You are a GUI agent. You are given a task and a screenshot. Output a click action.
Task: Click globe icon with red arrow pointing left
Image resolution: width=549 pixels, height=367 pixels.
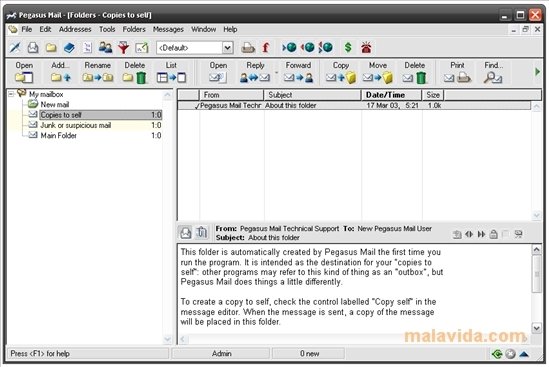(x=307, y=47)
